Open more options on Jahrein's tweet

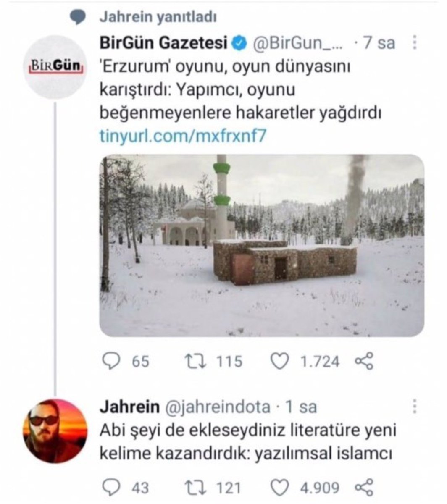point(414,407)
